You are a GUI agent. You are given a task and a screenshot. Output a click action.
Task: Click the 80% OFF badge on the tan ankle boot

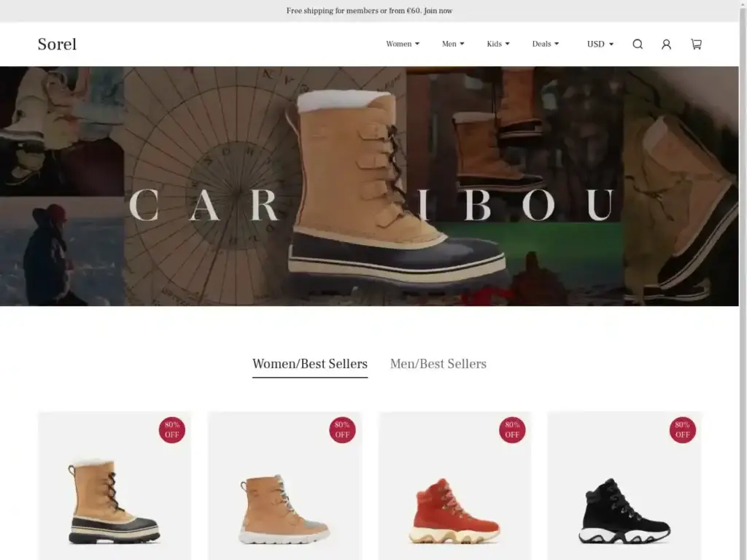tap(341, 430)
